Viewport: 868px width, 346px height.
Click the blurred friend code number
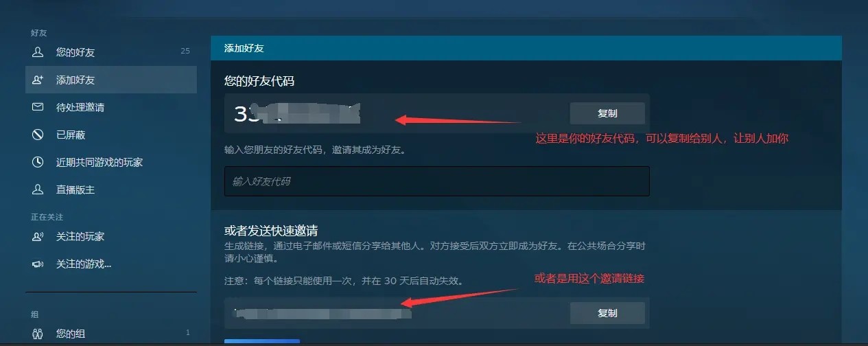(297, 113)
